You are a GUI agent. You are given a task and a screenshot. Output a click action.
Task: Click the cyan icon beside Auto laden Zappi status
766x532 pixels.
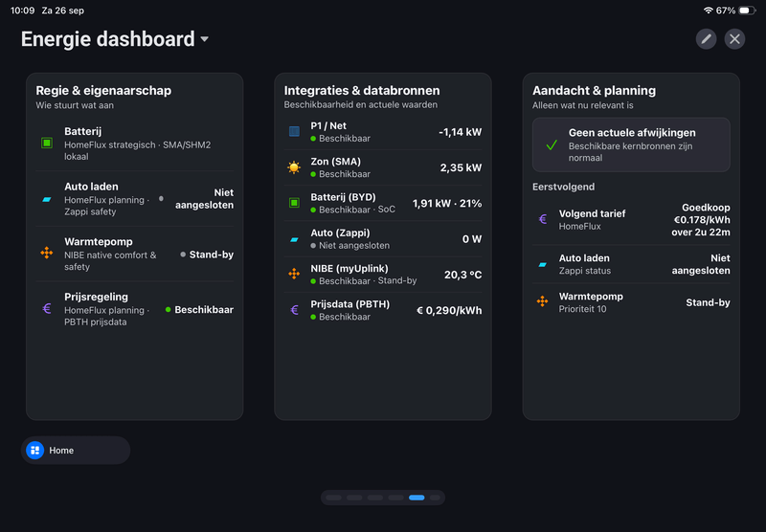pyautogui.click(x=542, y=264)
